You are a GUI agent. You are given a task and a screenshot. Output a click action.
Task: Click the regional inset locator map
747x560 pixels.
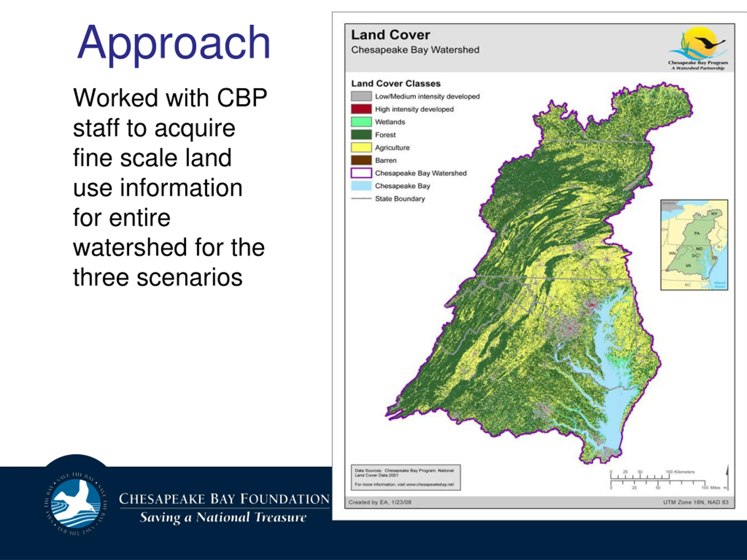(x=694, y=245)
